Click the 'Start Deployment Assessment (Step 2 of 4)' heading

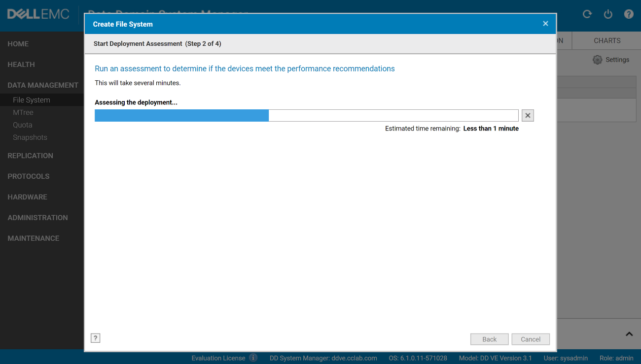pos(157,44)
